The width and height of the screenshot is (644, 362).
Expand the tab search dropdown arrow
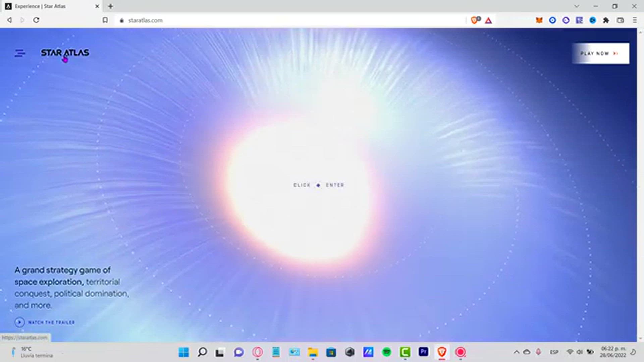pos(576,6)
